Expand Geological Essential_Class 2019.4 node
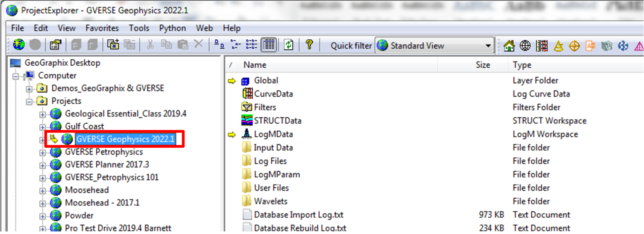Image resolution: width=644 pixels, height=234 pixels. [x=43, y=114]
